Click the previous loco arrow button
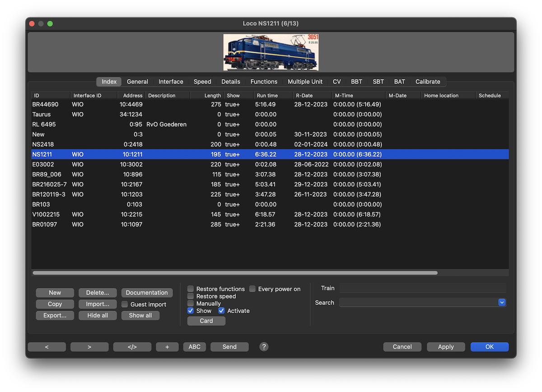Screen dimensions: 542x392 (x=47, y=347)
